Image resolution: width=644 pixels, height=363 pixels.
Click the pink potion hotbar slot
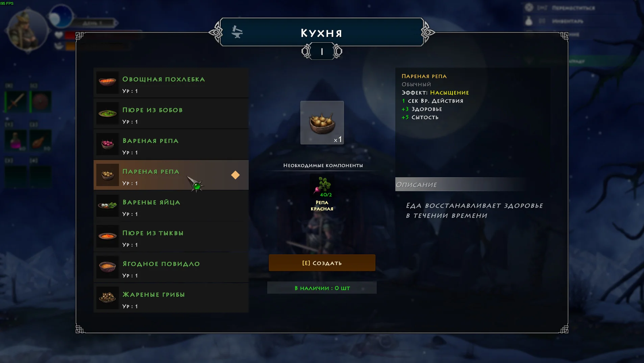pos(16,140)
